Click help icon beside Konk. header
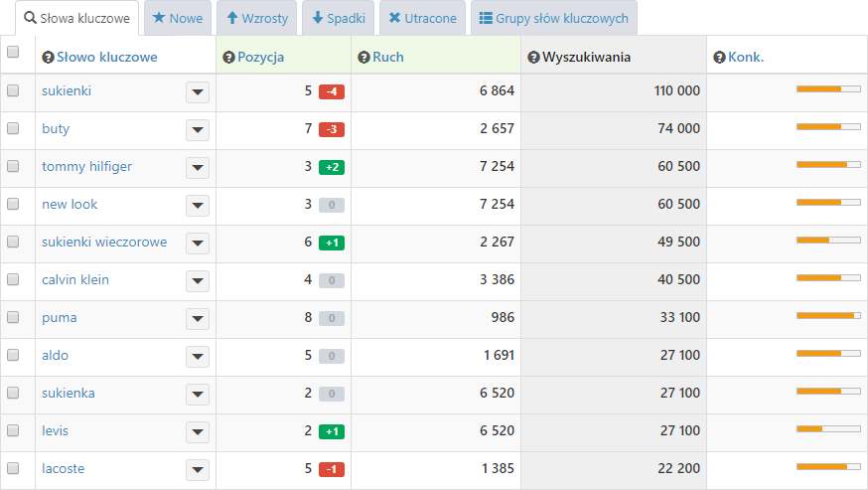This screenshot has height=490, width=868. [x=719, y=58]
